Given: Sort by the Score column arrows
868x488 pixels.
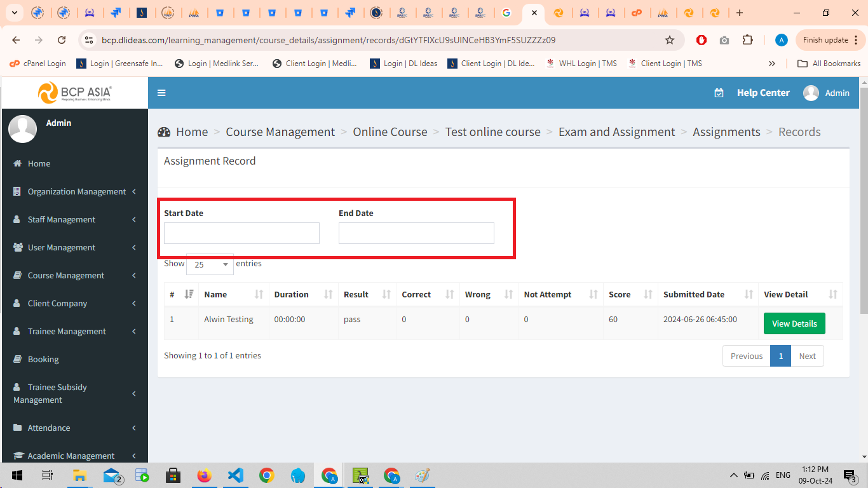Looking at the screenshot, I should coord(648,294).
